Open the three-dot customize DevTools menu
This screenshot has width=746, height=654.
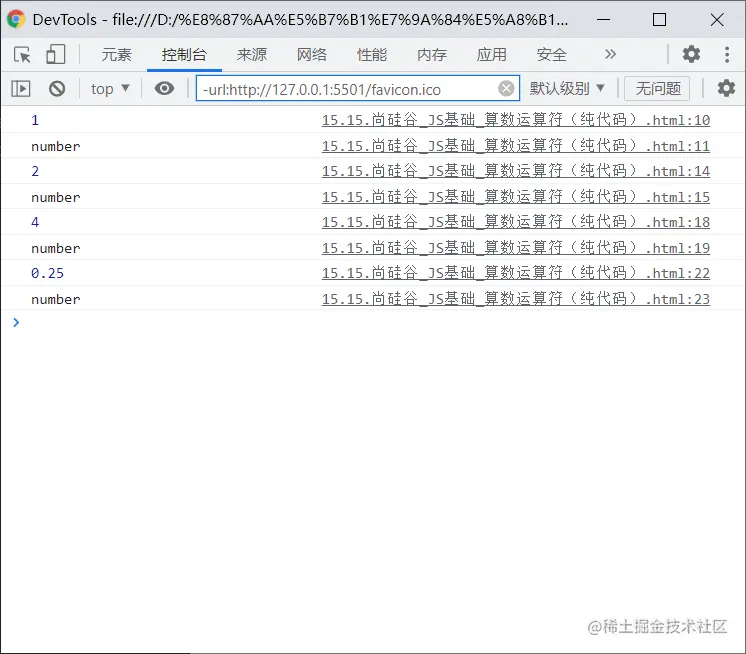point(726,54)
